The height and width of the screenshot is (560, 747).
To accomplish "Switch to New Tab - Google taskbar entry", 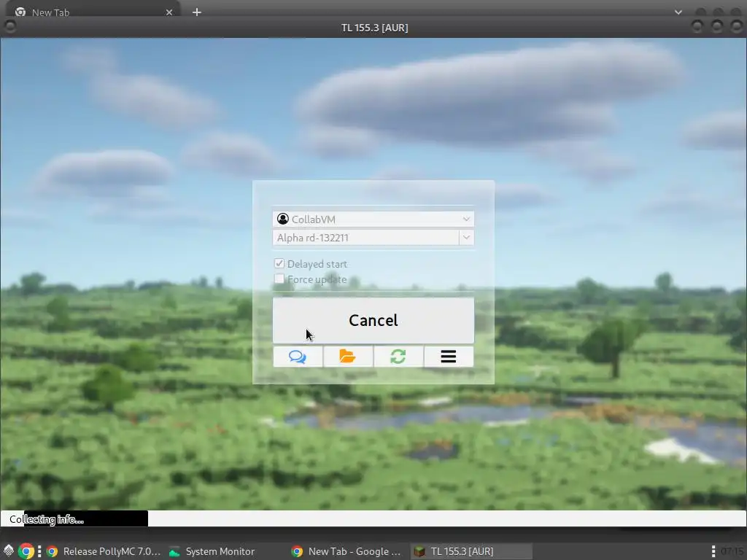I will click(x=347, y=551).
